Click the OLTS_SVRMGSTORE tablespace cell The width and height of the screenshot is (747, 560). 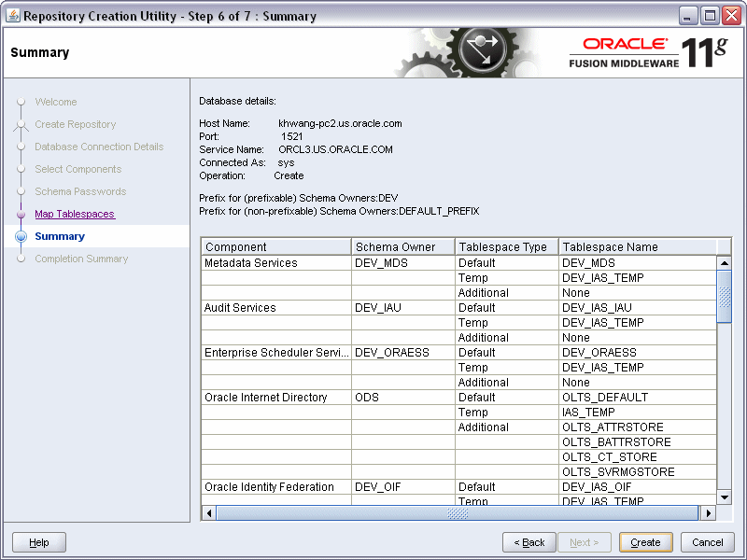[x=638, y=472]
